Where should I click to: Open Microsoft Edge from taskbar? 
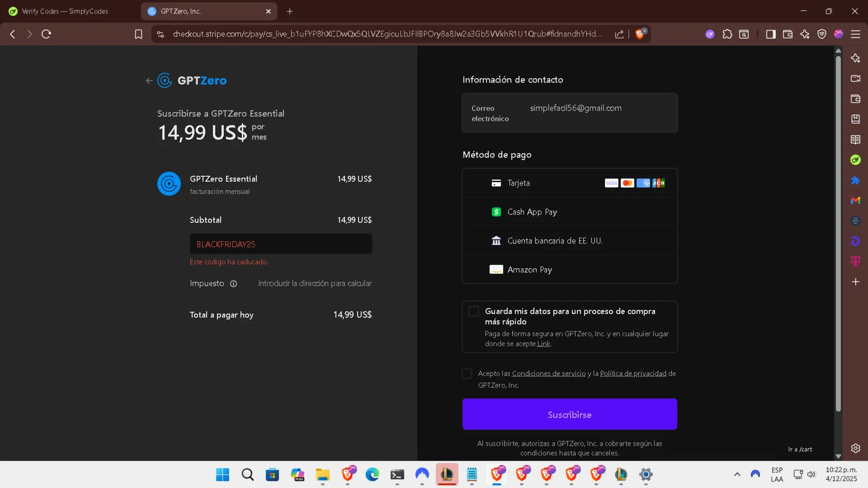[x=372, y=475]
